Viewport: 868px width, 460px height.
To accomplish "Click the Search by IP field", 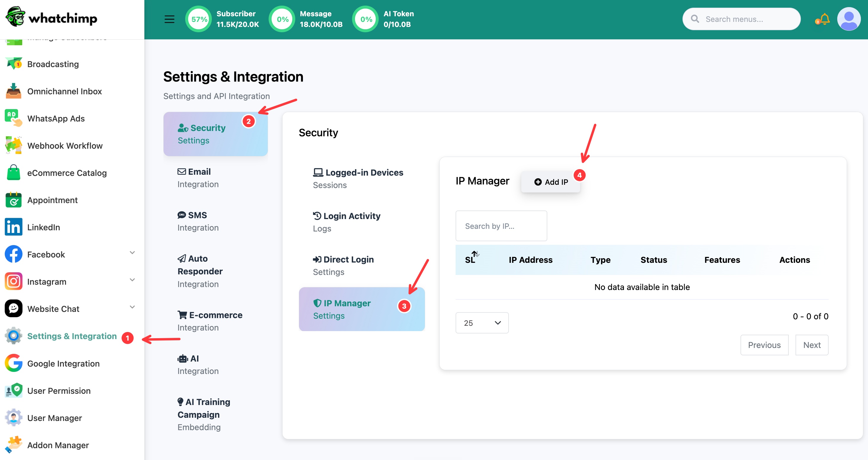I will [x=501, y=226].
